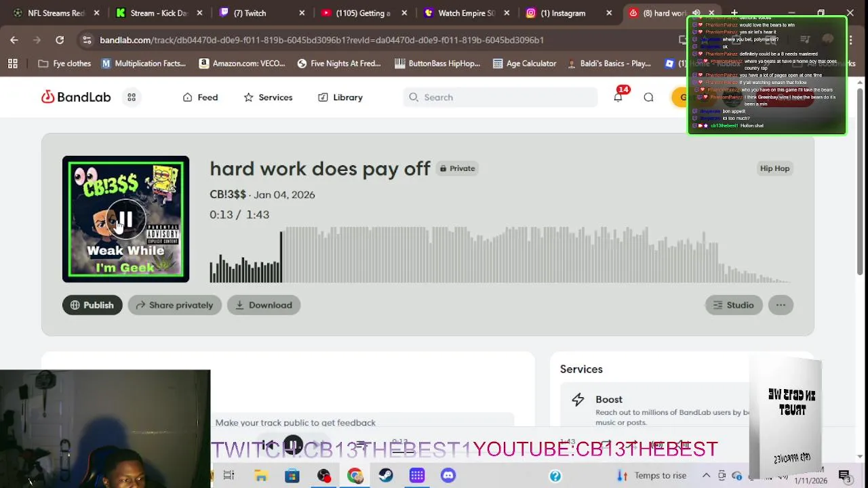Image resolution: width=868 pixels, height=488 pixels.
Task: Open the Get Help question mark icon
Action: [555, 476]
